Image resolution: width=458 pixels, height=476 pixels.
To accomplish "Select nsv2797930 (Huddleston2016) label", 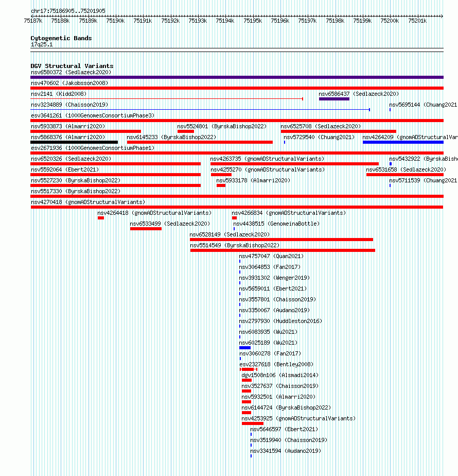I will tap(280, 321).
